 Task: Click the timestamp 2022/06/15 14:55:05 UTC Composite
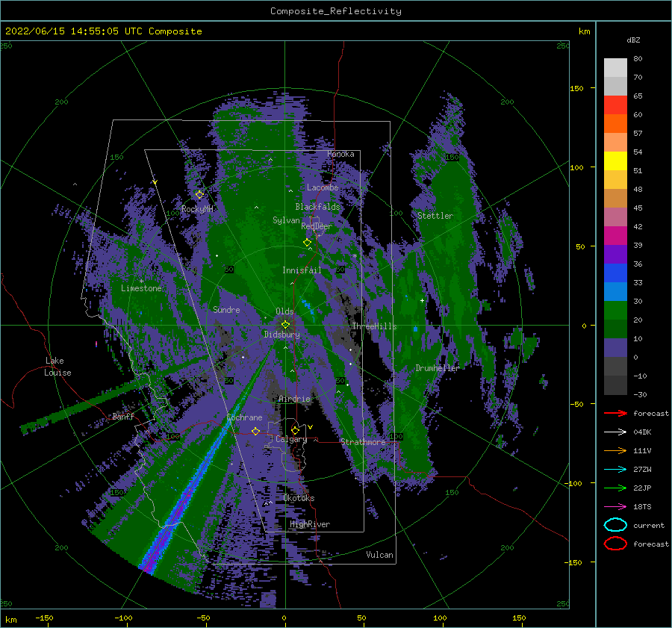[103, 31]
